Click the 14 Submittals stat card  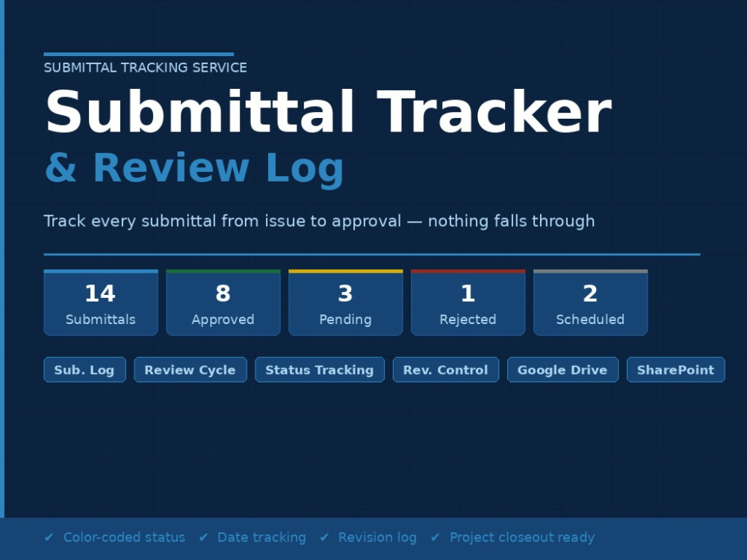pyautogui.click(x=101, y=302)
